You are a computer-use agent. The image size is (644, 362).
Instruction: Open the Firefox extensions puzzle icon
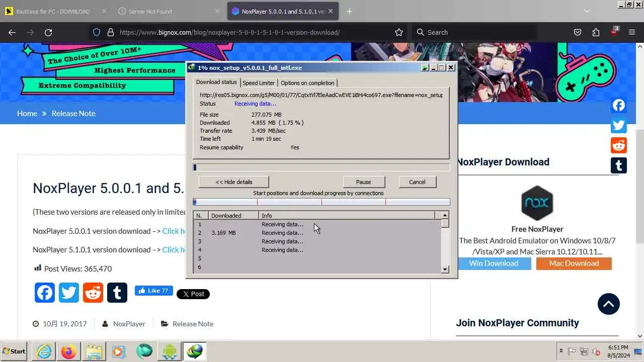click(596, 32)
